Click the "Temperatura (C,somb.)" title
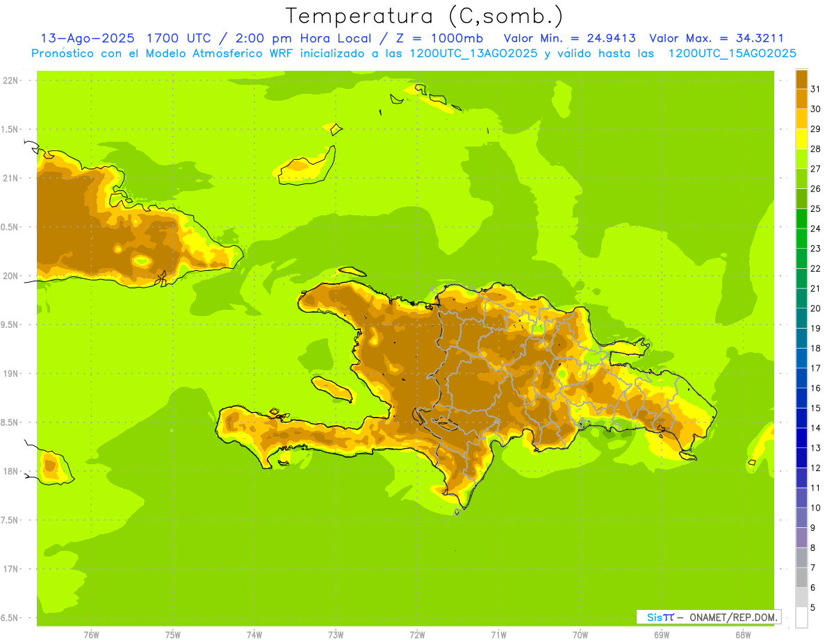 pos(424,16)
